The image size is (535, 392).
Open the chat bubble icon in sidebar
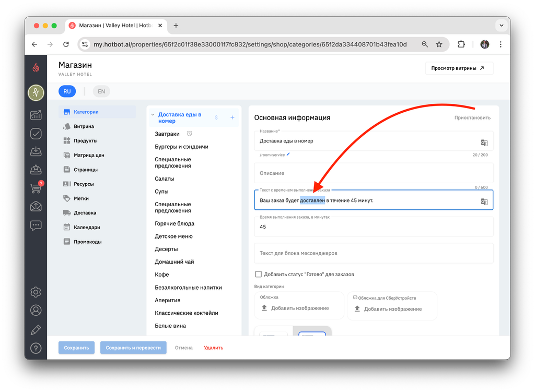(36, 225)
